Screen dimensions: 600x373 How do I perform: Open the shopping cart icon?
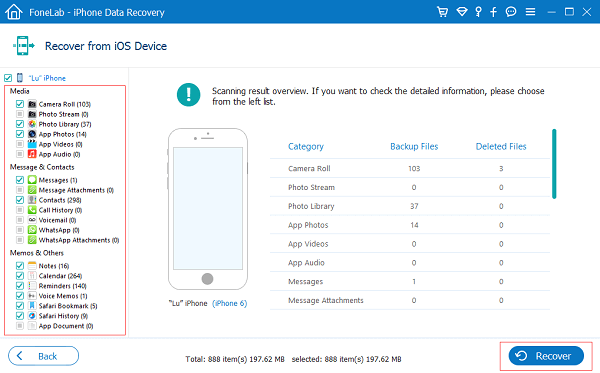coord(442,12)
